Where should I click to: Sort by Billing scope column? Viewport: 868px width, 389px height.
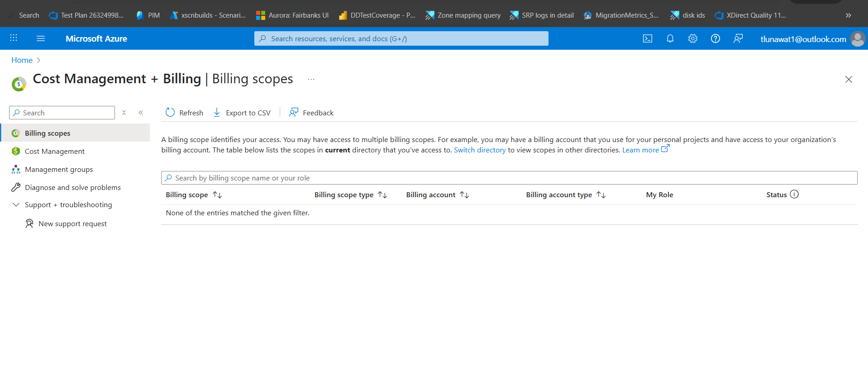(194, 195)
